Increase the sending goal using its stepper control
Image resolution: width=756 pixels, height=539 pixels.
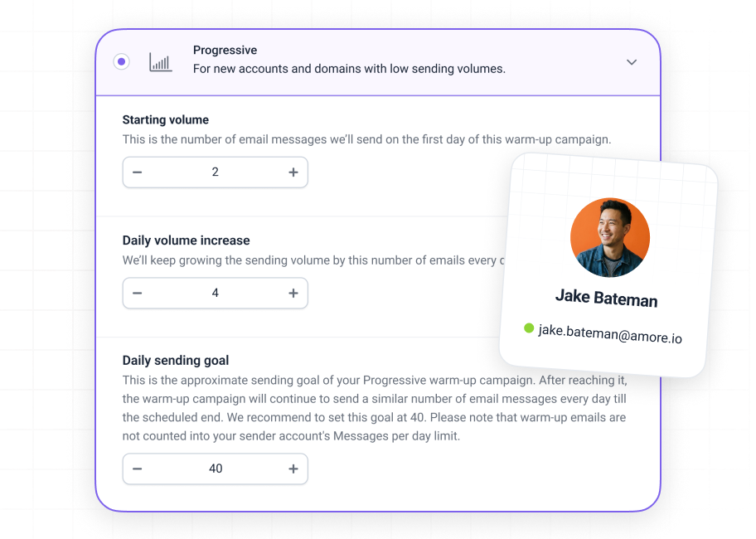(x=293, y=469)
